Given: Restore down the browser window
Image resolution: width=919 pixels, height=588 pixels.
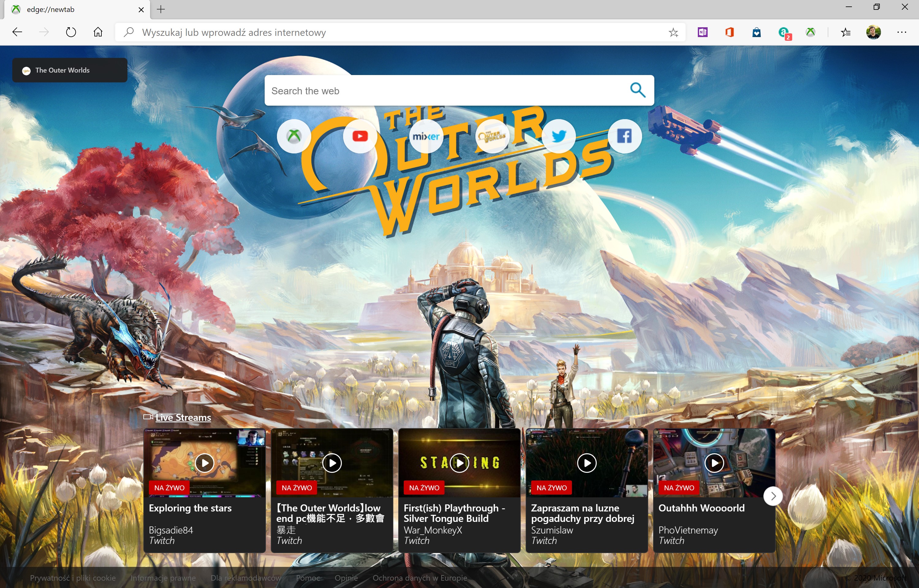Looking at the screenshot, I should click(x=877, y=7).
